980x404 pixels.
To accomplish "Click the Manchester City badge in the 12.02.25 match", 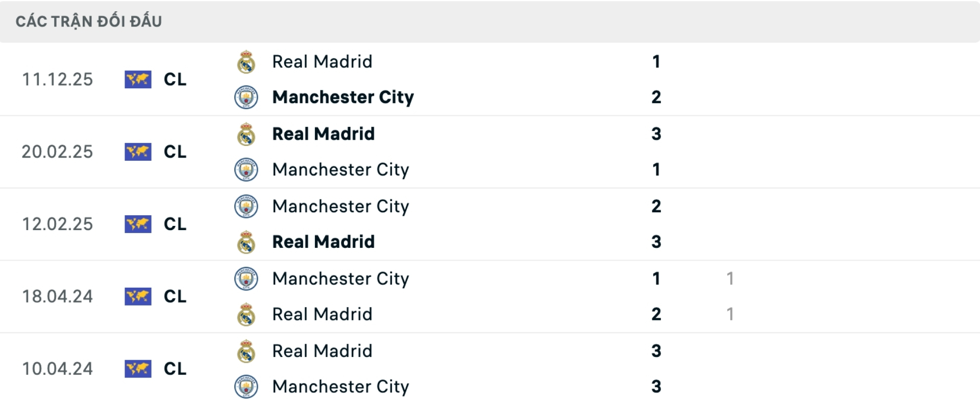I will 246,206.
